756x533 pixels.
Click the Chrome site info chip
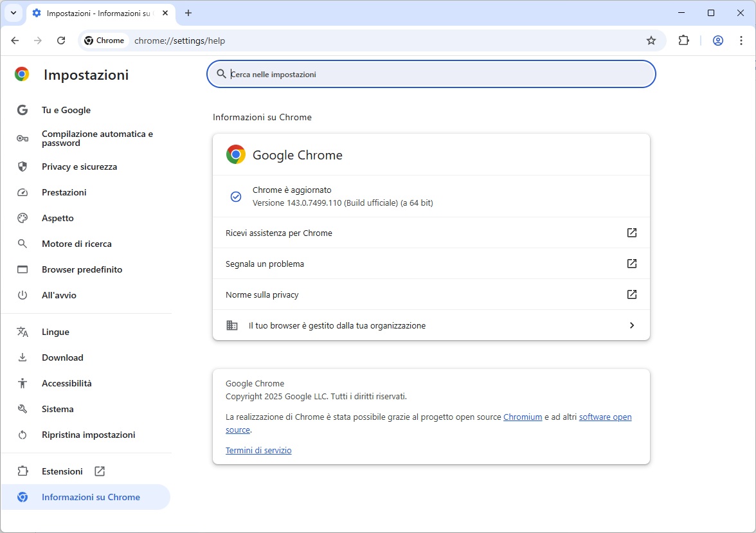coord(104,41)
